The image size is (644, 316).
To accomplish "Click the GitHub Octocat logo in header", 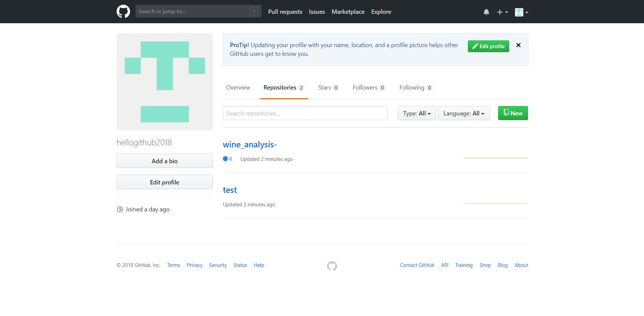I will tap(123, 11).
